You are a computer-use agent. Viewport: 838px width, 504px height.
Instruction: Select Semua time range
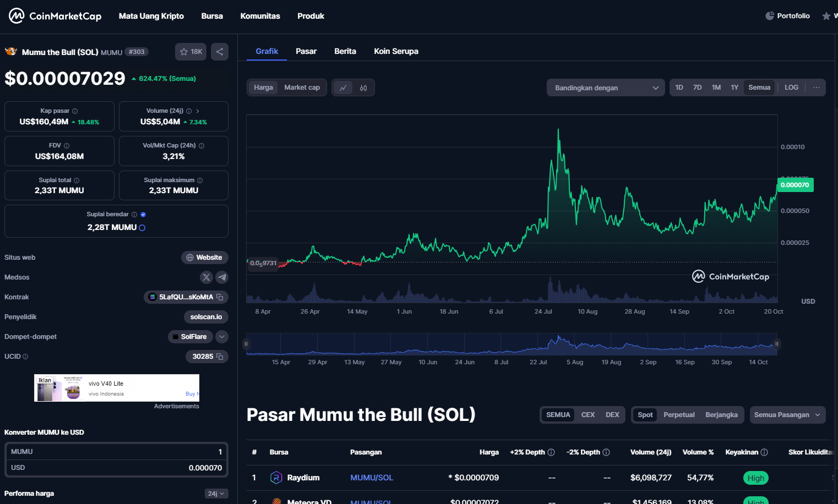759,87
